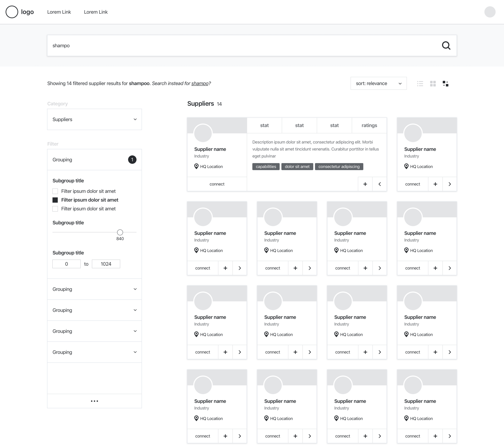Click the range maximum field showing 1024
504x448 pixels.
pyautogui.click(x=106, y=264)
